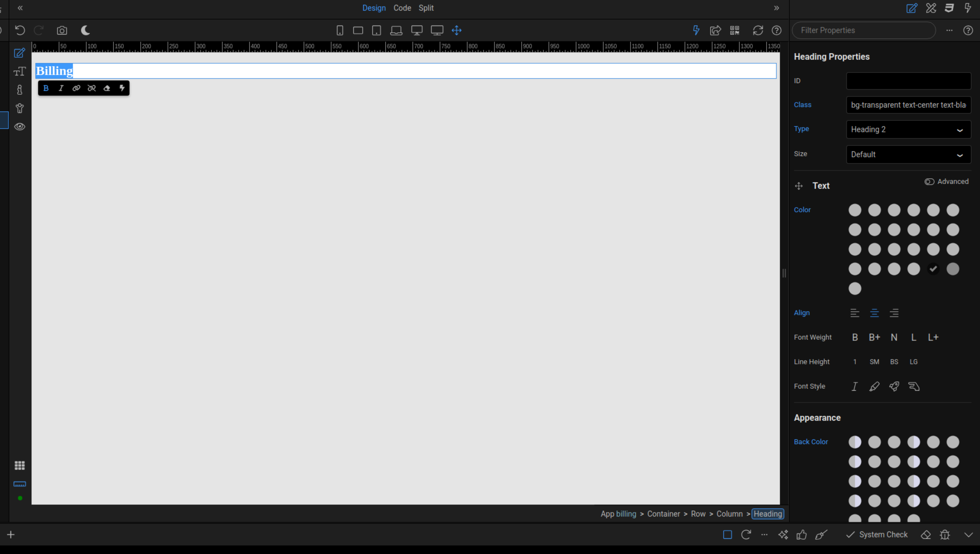Screen dimensions: 980x554
Task: Switch to the Split tab
Action: coord(426,8)
